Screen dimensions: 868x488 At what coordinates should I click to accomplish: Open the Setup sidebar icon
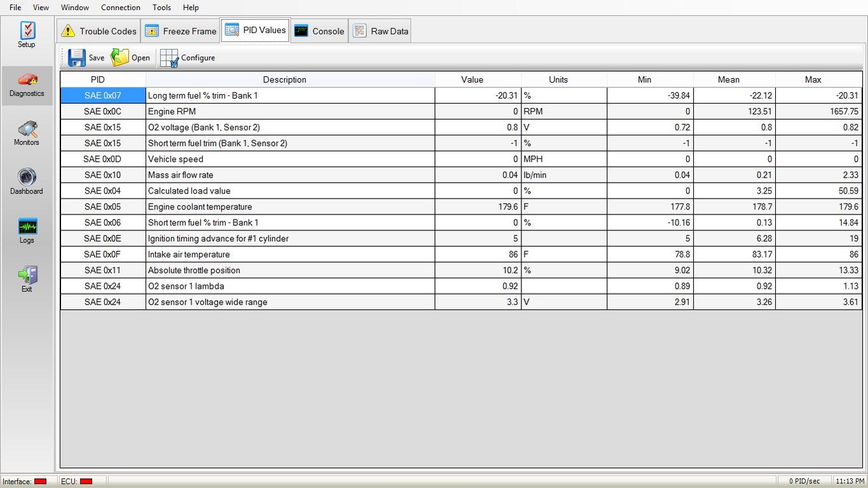coord(27,31)
